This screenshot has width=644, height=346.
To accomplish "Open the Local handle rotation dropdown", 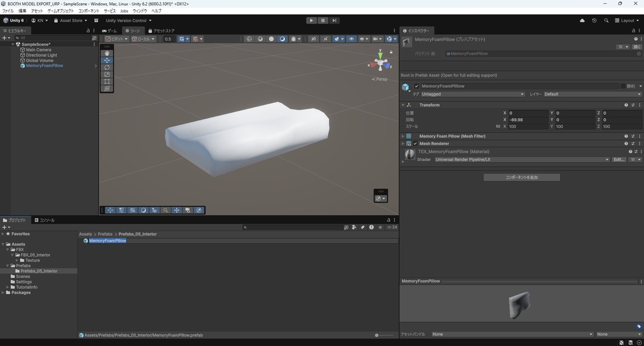I will (x=143, y=39).
